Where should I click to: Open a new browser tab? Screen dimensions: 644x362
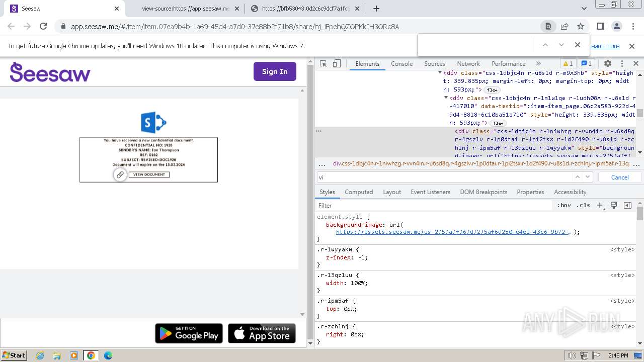376,9
